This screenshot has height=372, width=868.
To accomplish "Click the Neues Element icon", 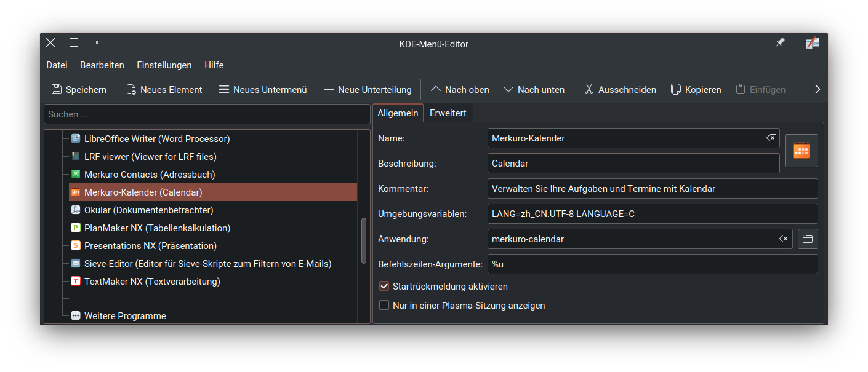I will (x=131, y=90).
